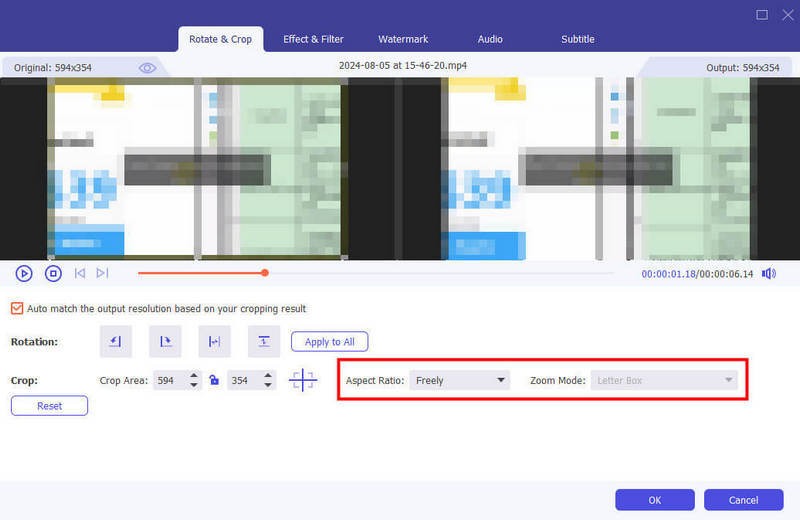
Task: Uncheck Auto match output resolution
Action: pyautogui.click(x=17, y=309)
